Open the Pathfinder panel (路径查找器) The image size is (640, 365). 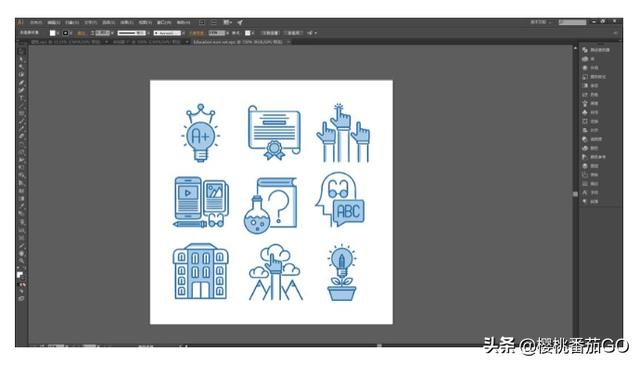pos(596,50)
